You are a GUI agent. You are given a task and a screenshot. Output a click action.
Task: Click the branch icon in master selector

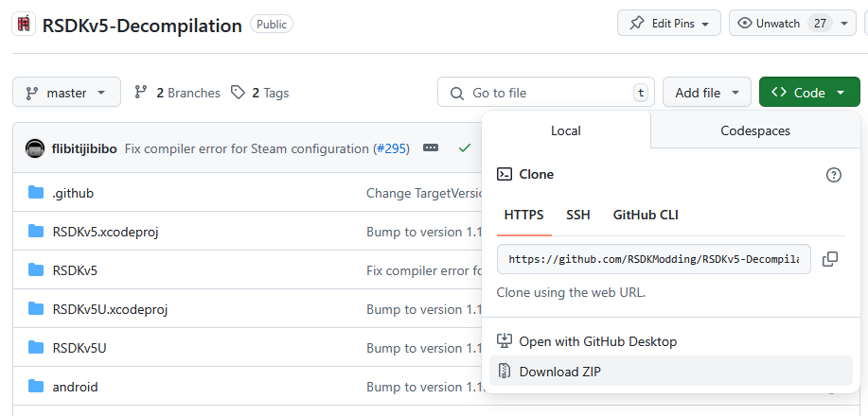click(x=32, y=93)
